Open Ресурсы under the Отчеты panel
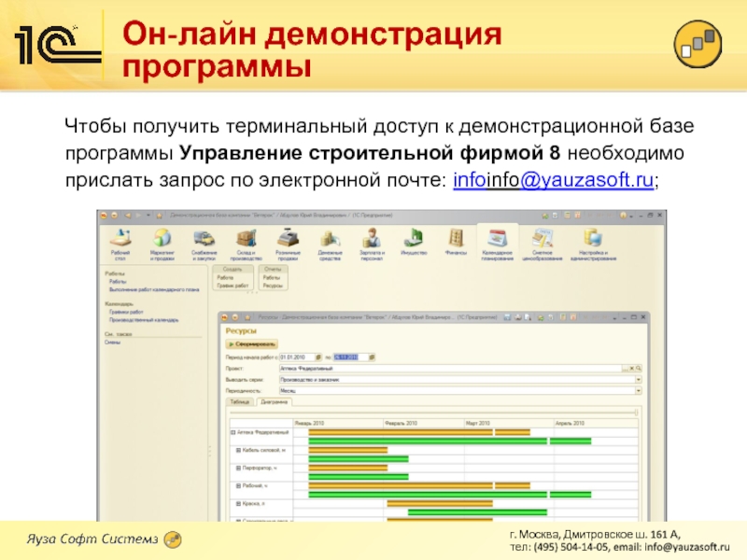 [x=273, y=286]
